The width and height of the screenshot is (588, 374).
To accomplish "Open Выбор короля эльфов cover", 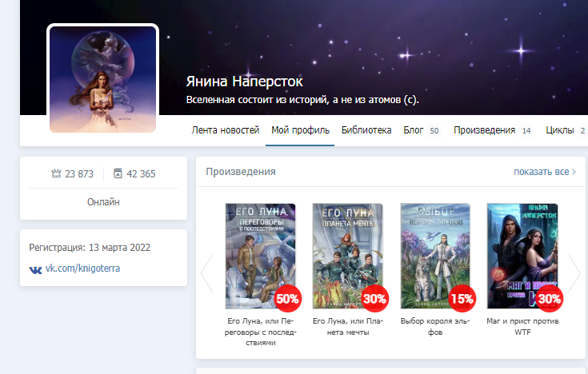I will click(x=435, y=256).
